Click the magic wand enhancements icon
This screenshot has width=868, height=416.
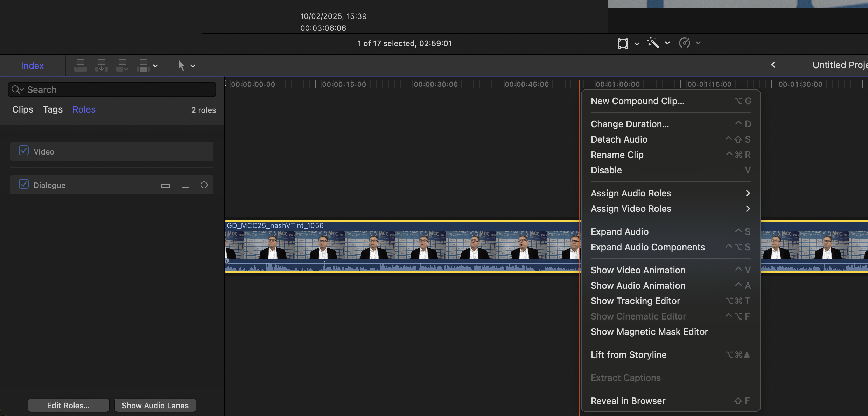pos(653,43)
